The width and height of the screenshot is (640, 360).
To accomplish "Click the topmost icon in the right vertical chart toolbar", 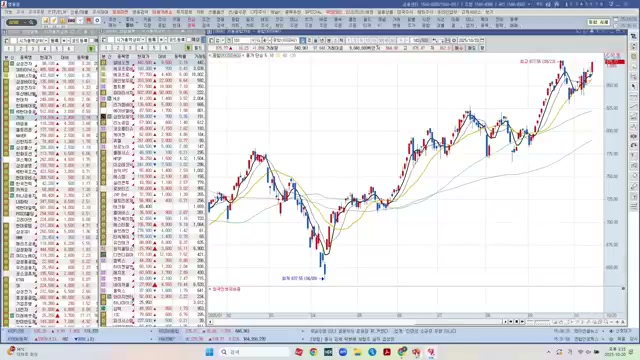I will tap(633, 36).
